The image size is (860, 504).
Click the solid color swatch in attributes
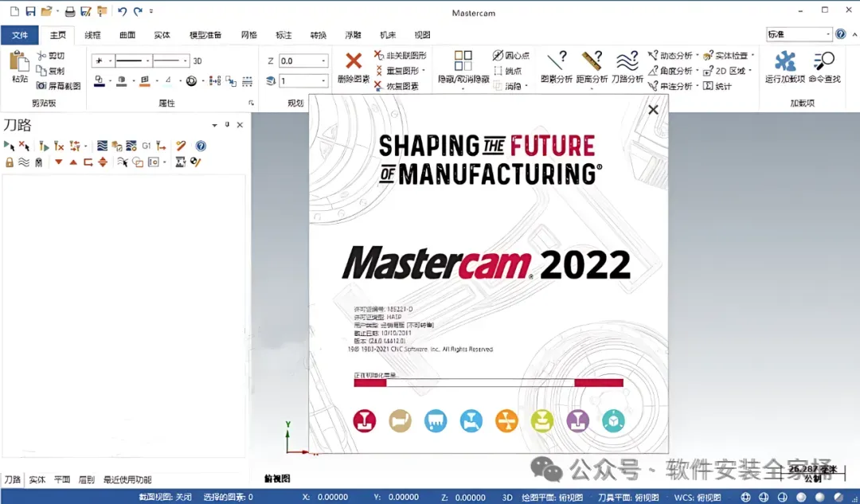(x=121, y=81)
